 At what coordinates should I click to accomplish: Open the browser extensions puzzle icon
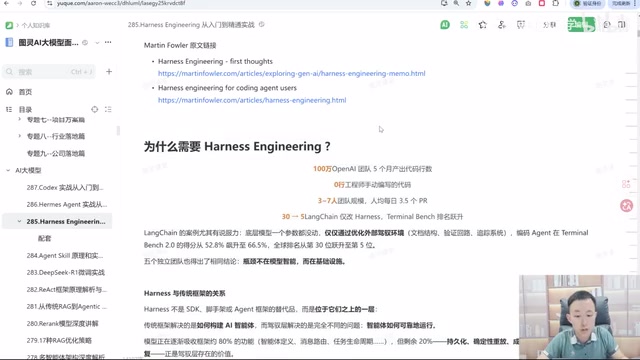pos(556,3)
